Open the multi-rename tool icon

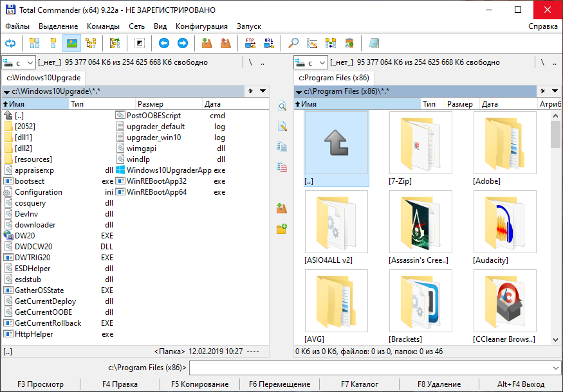pos(312,44)
